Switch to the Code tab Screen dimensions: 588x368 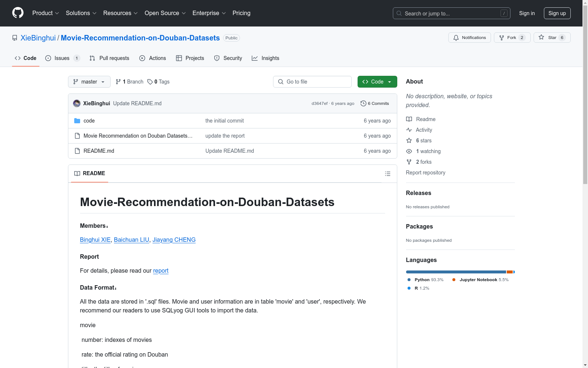pos(26,58)
